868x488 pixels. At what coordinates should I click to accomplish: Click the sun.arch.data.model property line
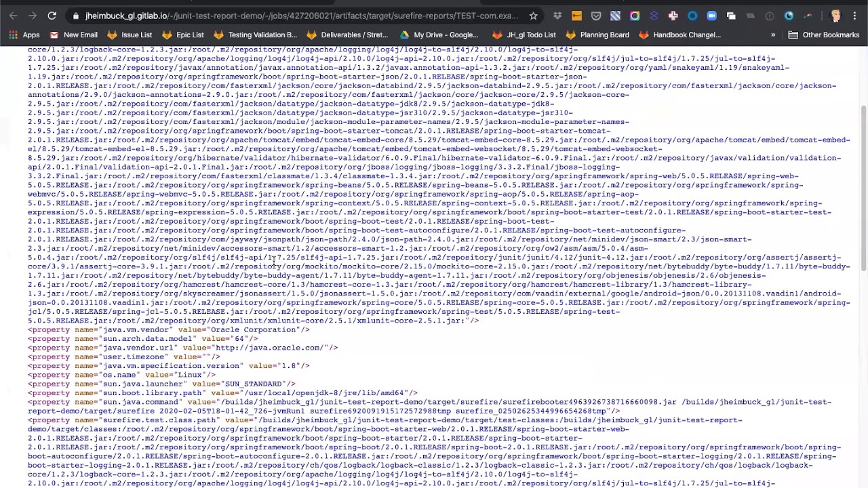(x=142, y=338)
